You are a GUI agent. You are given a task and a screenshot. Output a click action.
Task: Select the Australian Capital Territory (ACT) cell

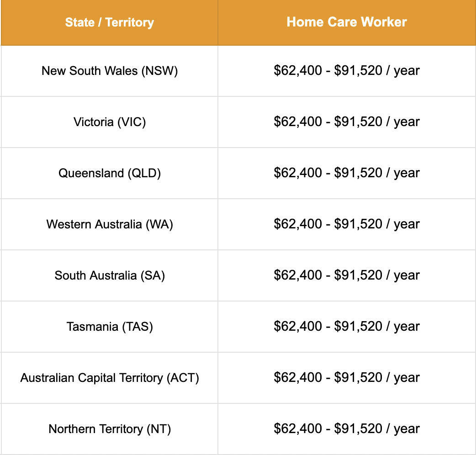pos(110,378)
